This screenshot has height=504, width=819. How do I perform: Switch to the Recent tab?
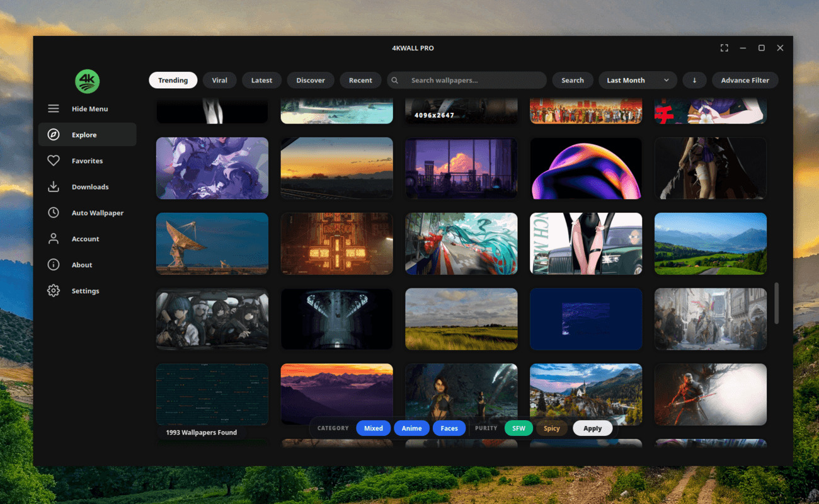click(360, 80)
